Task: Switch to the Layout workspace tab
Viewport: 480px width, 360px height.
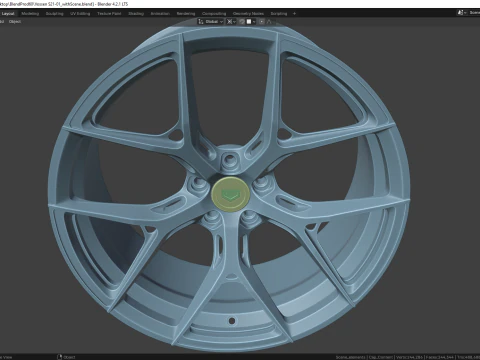Action: coord(8,14)
